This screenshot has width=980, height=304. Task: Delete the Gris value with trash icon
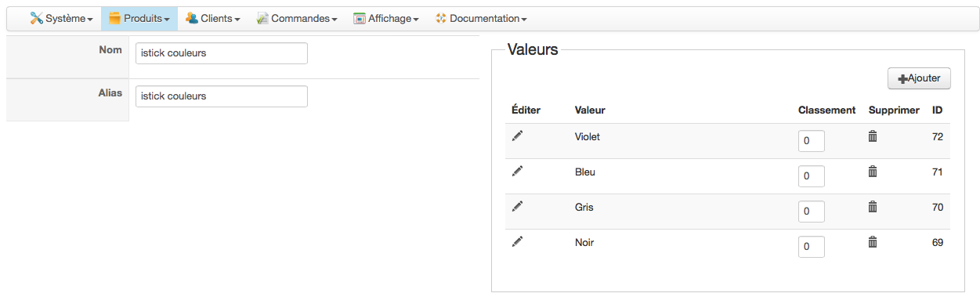(x=873, y=206)
